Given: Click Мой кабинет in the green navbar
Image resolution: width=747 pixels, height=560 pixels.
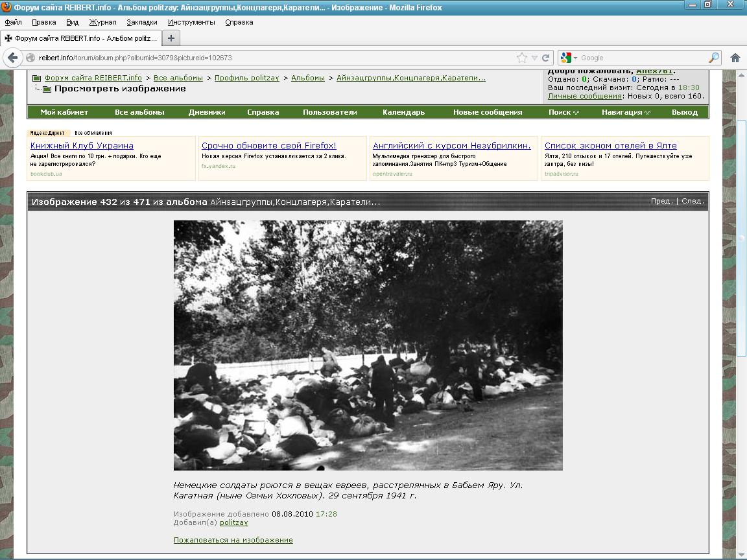Looking at the screenshot, I should [x=64, y=112].
